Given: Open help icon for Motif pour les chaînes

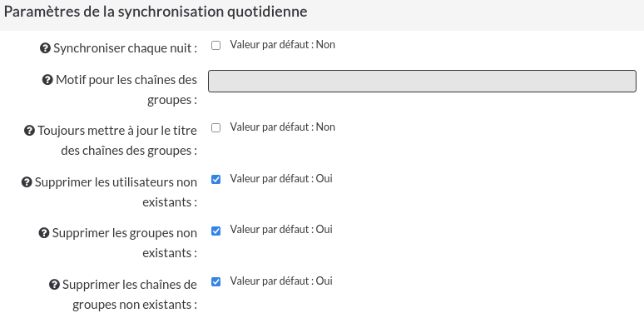Looking at the screenshot, I should 47,79.
